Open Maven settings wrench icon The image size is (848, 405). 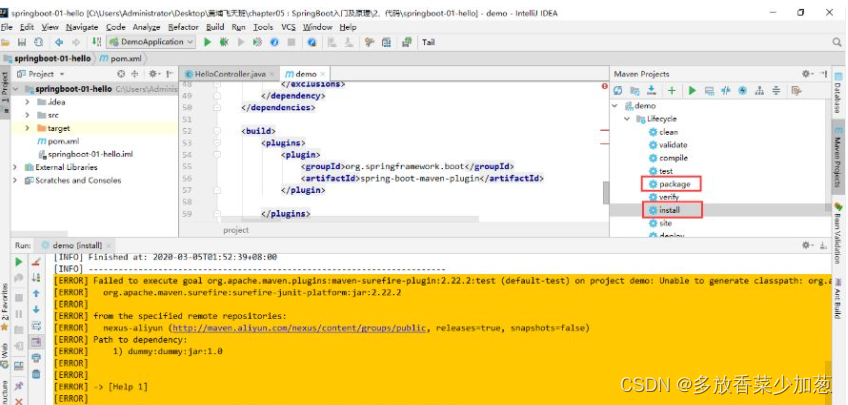[x=796, y=91]
